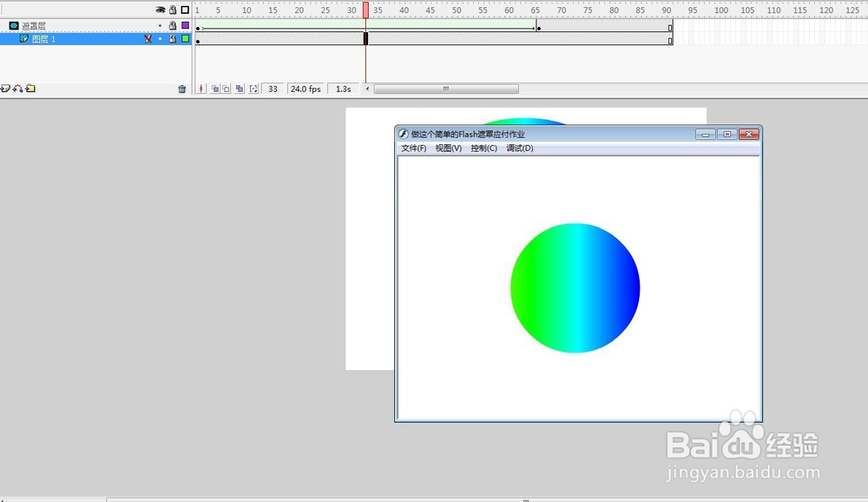Click frame number 100 on timeline ruler

[x=721, y=10]
